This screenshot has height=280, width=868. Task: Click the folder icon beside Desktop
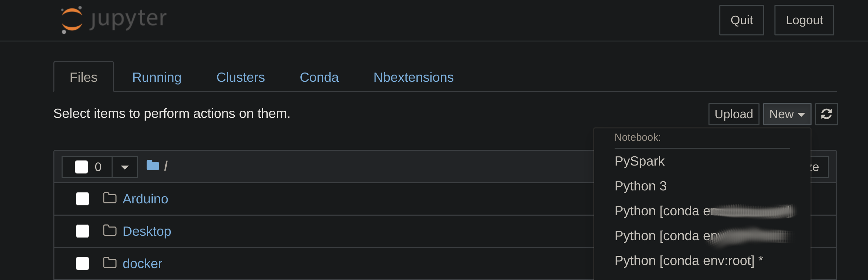tap(110, 230)
